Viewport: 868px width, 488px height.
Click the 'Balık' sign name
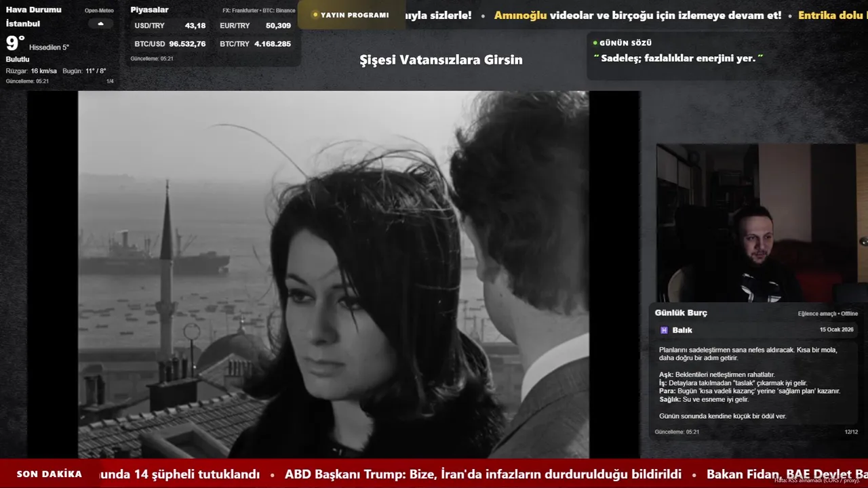pos(682,330)
